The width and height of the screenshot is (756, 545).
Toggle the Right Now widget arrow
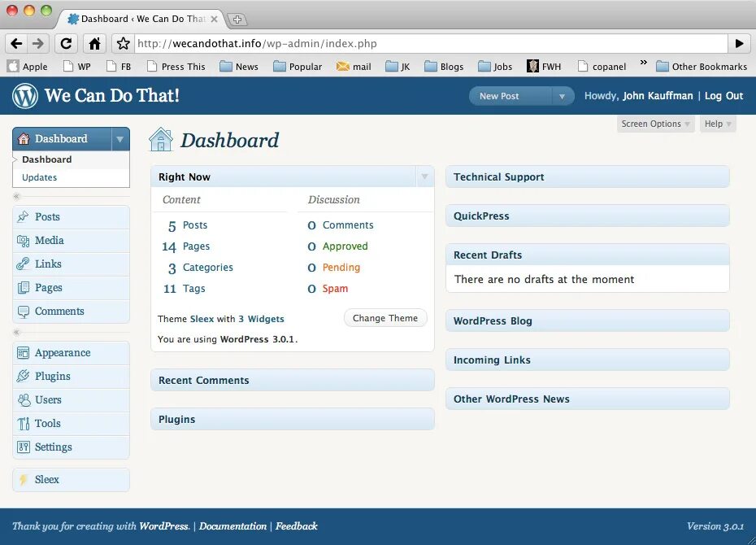424,177
